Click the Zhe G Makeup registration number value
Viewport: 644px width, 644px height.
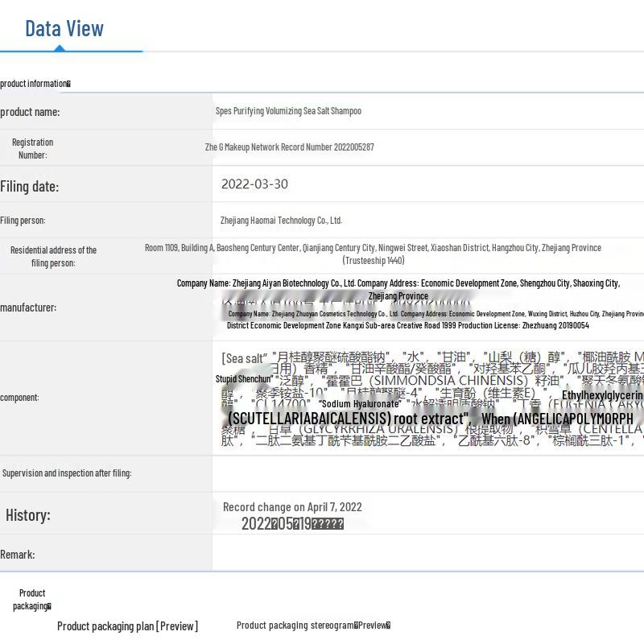[x=289, y=147]
